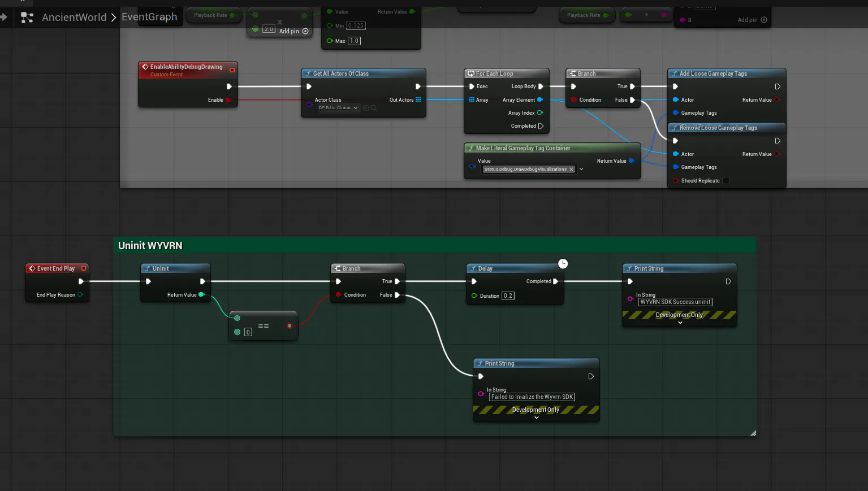The width and height of the screenshot is (868, 491).
Task: Click the latent clock icon on Delay node
Action: (x=563, y=263)
